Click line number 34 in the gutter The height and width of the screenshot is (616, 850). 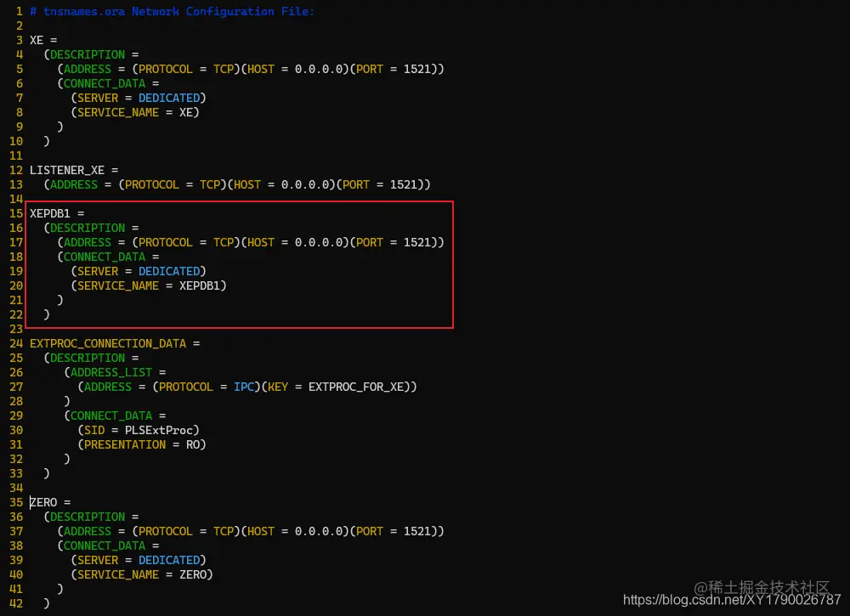point(16,489)
